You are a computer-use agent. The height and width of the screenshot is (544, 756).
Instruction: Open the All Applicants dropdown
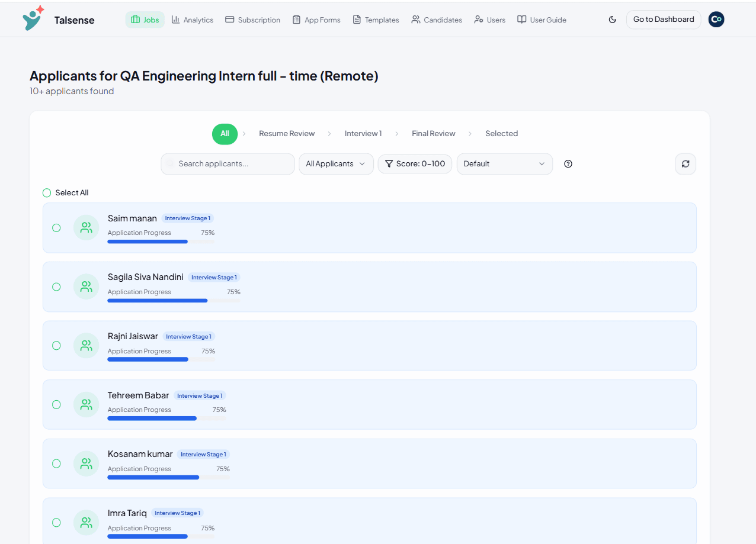click(x=336, y=164)
